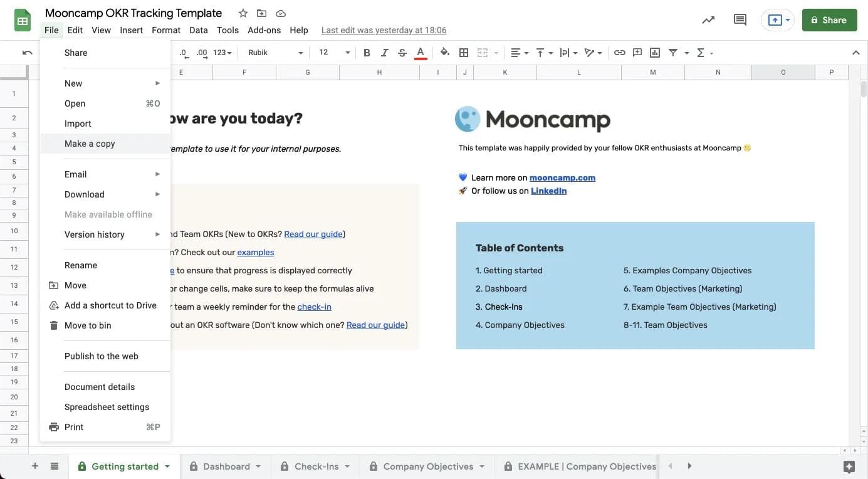The height and width of the screenshot is (479, 868).
Task: Expand the New submenu
Action: click(105, 83)
